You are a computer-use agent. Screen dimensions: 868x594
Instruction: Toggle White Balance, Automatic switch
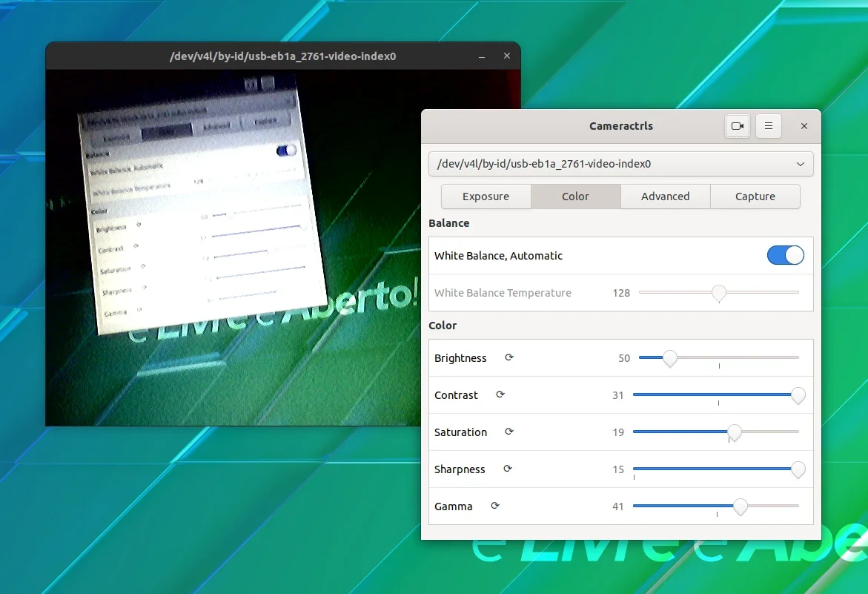(x=785, y=255)
